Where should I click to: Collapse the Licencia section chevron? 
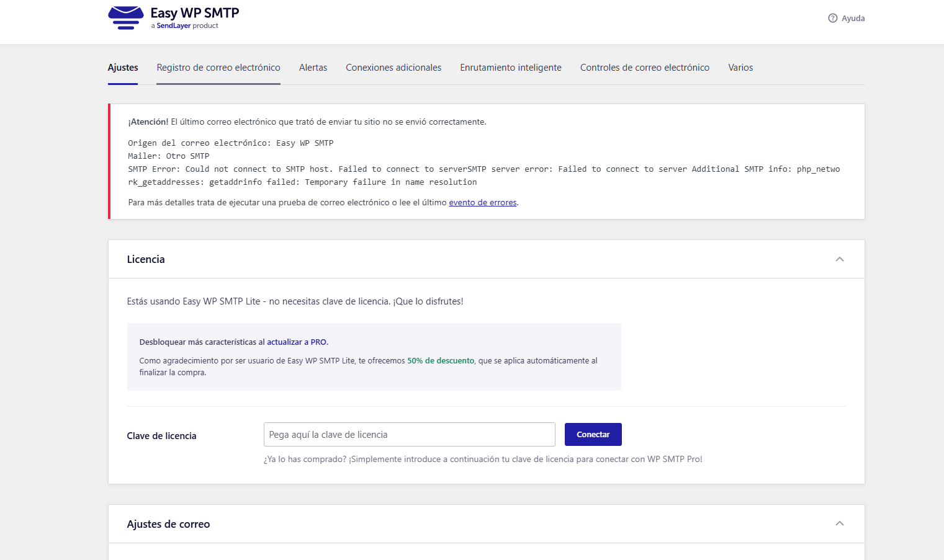840,259
